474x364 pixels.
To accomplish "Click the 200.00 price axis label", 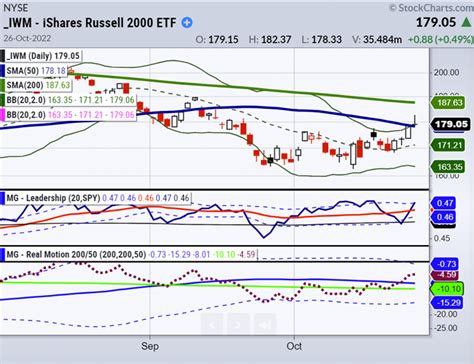I will coord(446,72).
